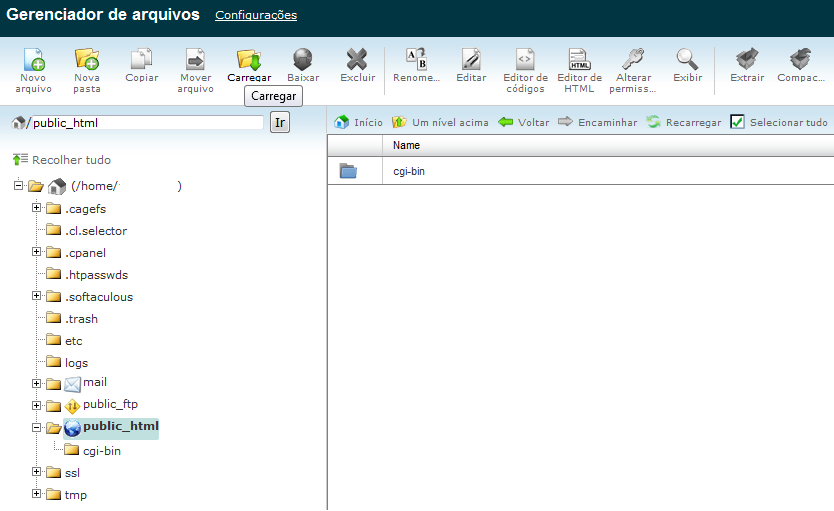This screenshot has height=511, width=834.
Task: Select the cgi-bin row in file list
Action: click(x=581, y=171)
